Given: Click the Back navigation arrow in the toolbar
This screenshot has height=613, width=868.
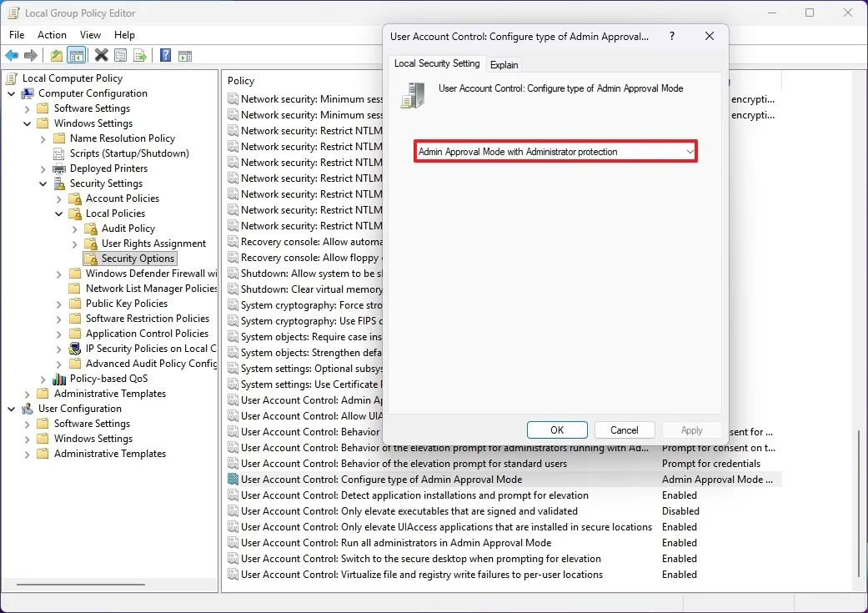Looking at the screenshot, I should [12, 56].
